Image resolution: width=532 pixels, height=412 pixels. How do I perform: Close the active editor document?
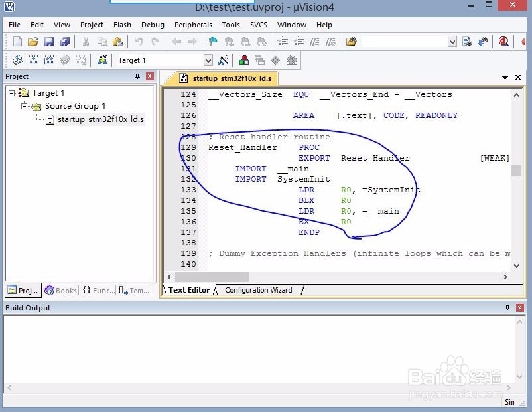click(518, 78)
